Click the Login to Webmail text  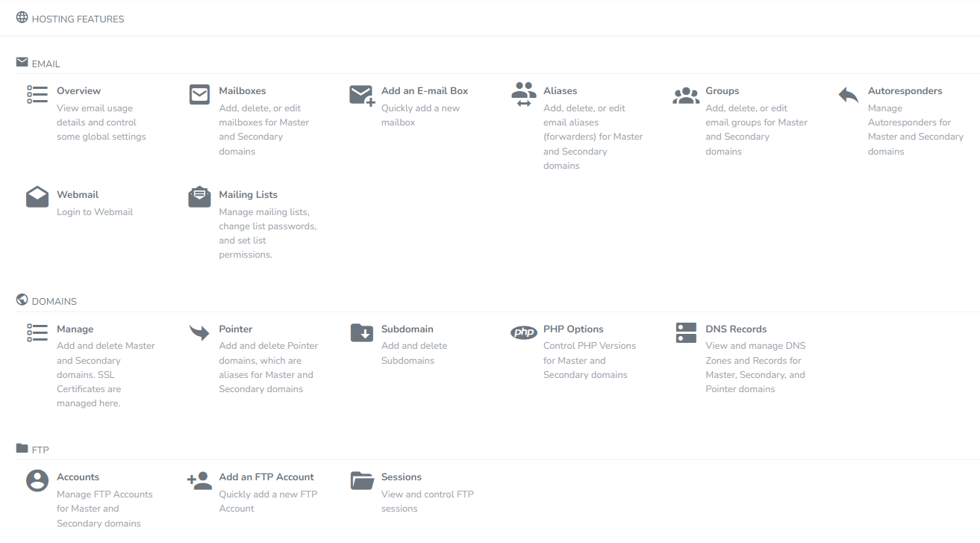[95, 211]
